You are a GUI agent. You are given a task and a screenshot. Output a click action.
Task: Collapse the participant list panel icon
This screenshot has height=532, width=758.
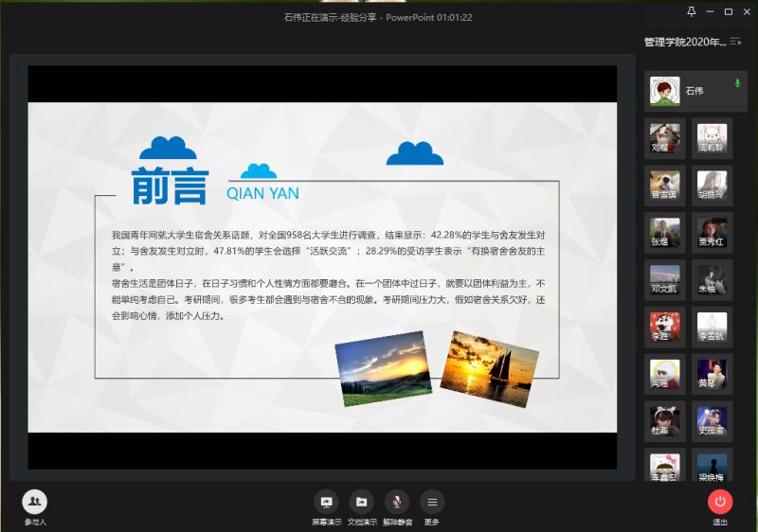point(735,41)
